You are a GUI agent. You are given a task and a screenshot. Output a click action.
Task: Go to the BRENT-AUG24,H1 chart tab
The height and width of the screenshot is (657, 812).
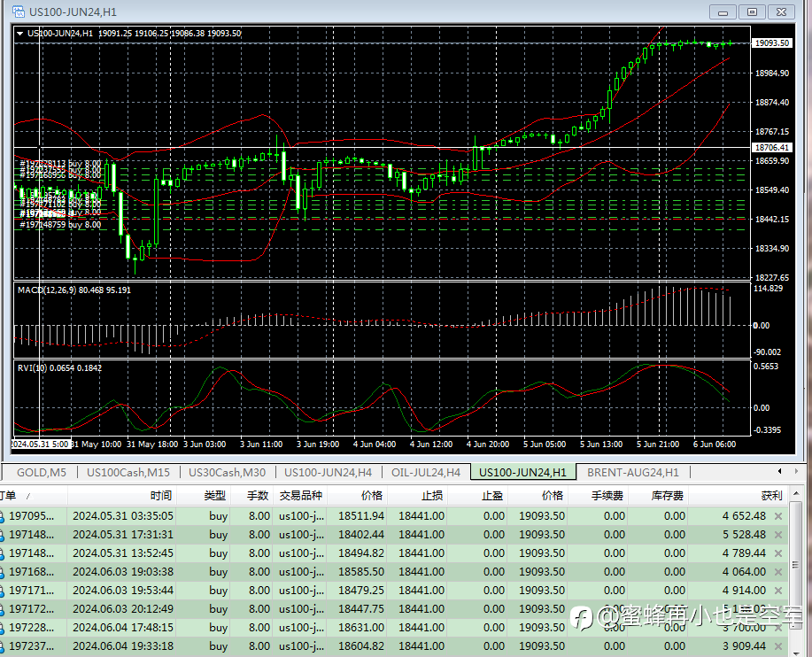(632, 472)
